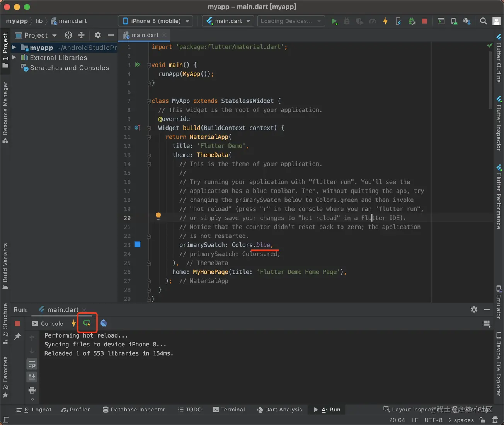
Task: Click the locate file target icon in Project panel
Action: click(68, 35)
